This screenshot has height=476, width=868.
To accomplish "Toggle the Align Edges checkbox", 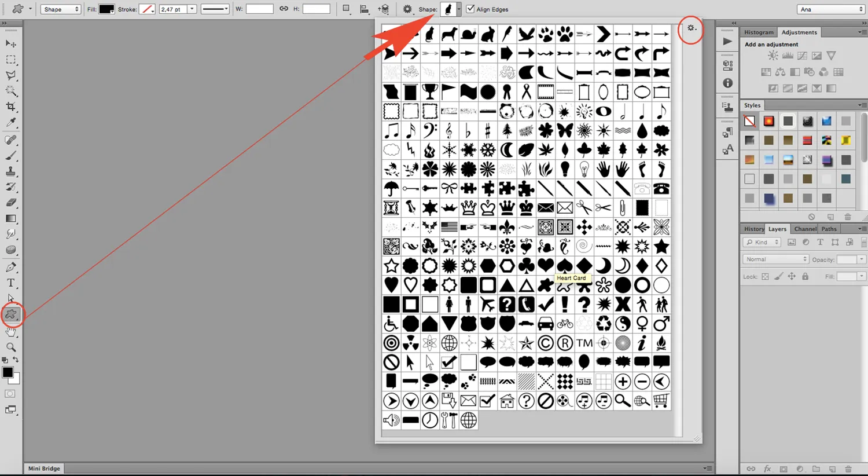I will pyautogui.click(x=470, y=9).
